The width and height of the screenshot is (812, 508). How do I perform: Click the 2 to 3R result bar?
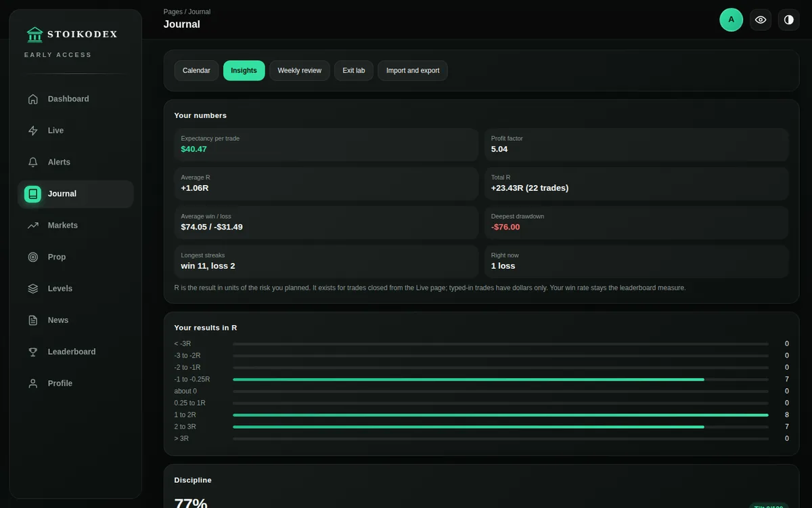tap(501, 427)
